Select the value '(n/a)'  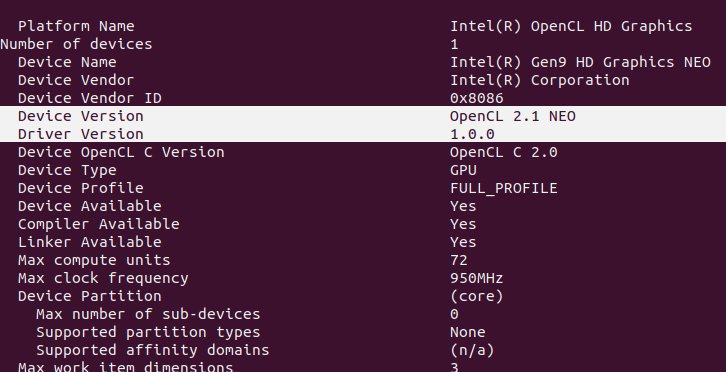coord(472,351)
